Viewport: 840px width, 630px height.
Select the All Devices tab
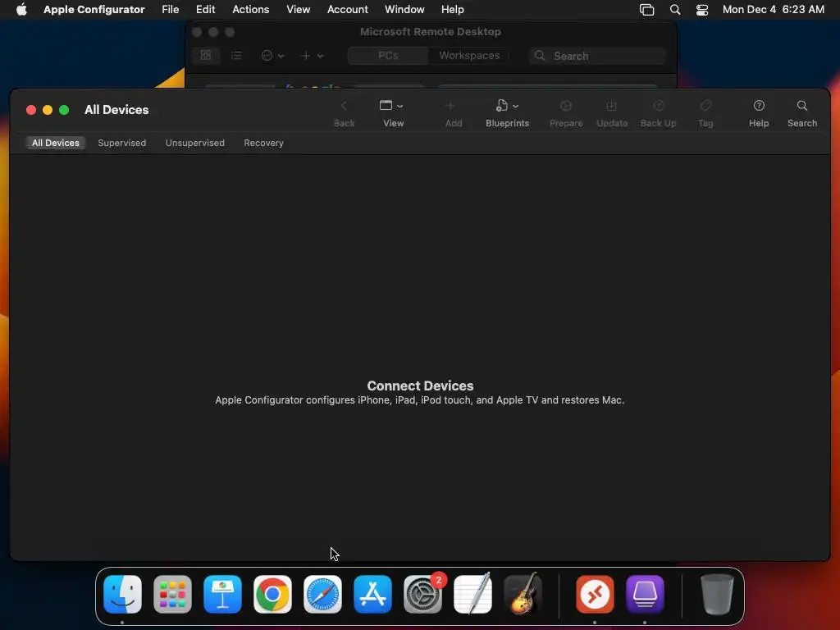(55, 143)
